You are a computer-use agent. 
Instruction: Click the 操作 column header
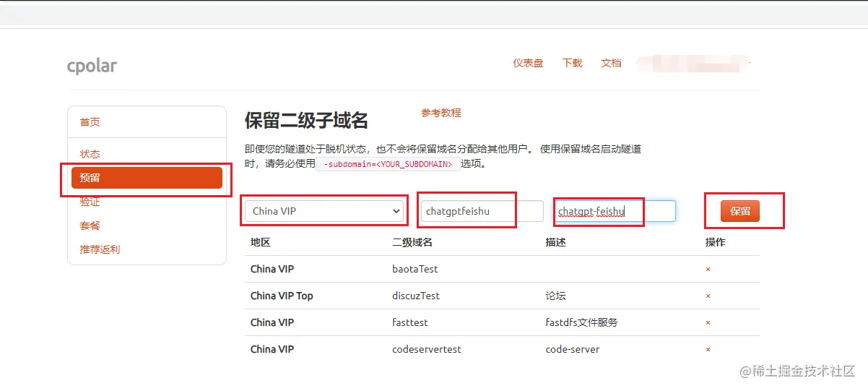[715, 242]
